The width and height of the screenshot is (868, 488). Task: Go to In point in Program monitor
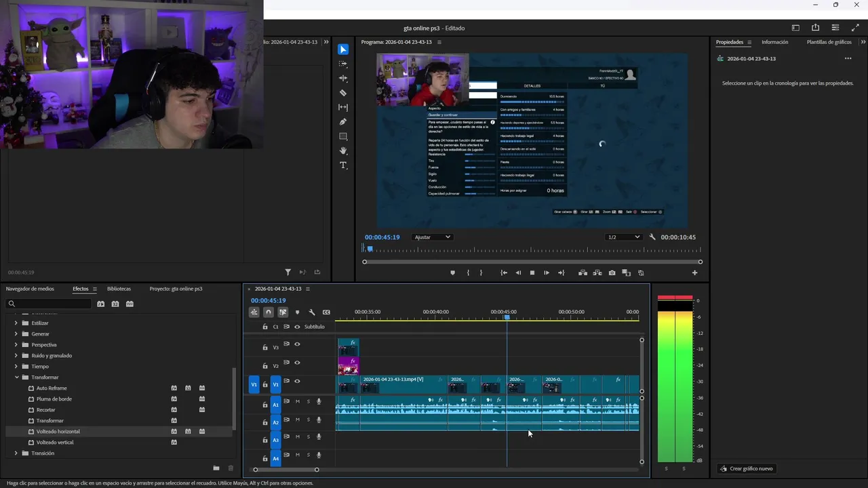(x=504, y=272)
